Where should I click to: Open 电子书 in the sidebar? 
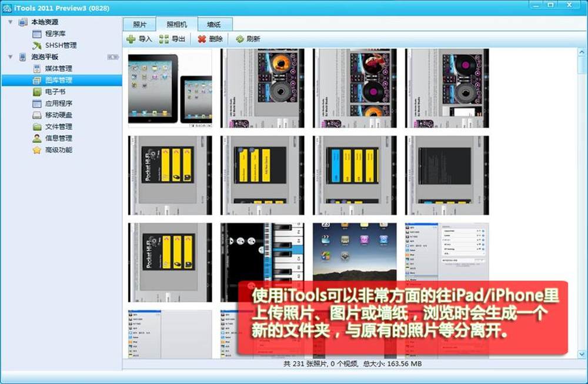click(x=55, y=92)
